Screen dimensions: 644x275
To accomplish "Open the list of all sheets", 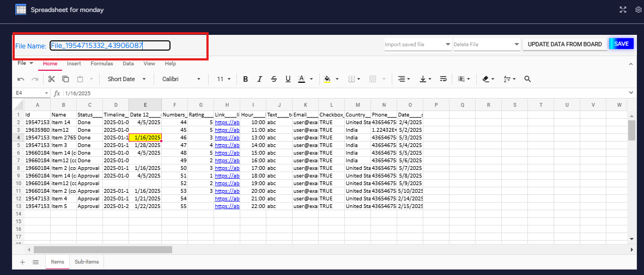I will (x=36, y=262).
